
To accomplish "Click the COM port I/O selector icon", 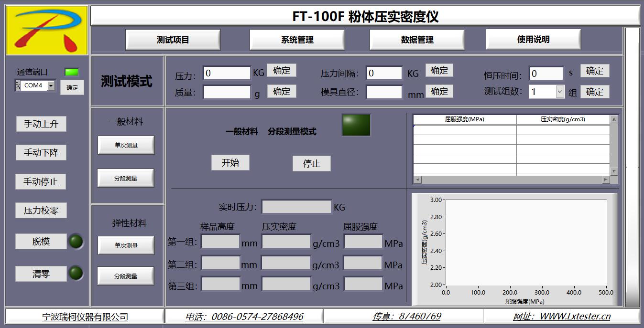I will tap(18, 85).
